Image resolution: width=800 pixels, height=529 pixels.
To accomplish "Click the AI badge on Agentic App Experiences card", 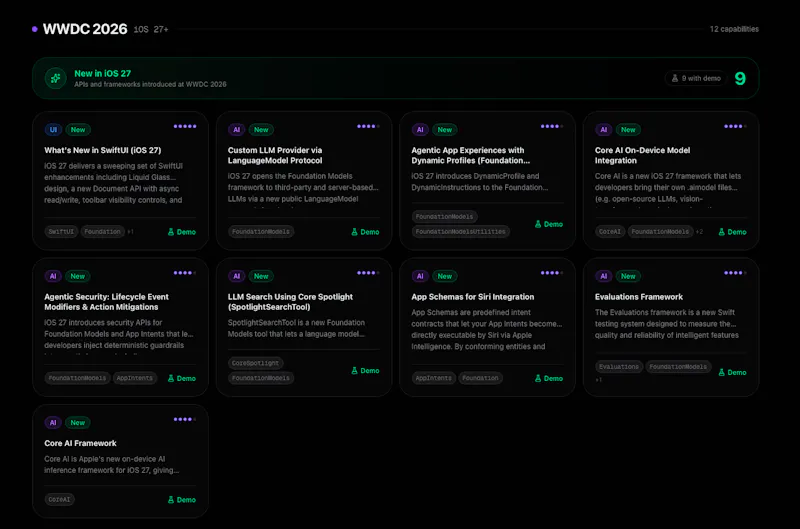I will (420, 130).
